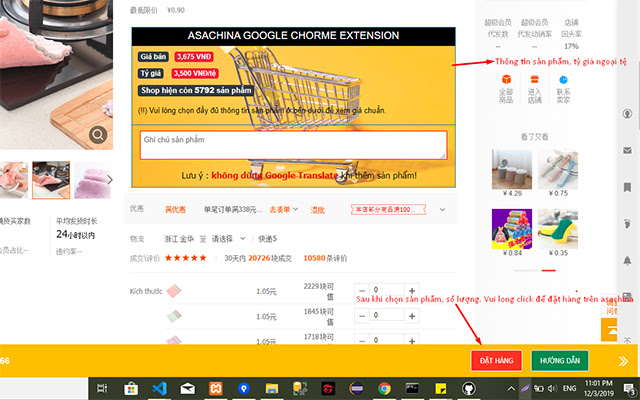
Task: Open the volume control in system tray
Action: tap(552, 388)
